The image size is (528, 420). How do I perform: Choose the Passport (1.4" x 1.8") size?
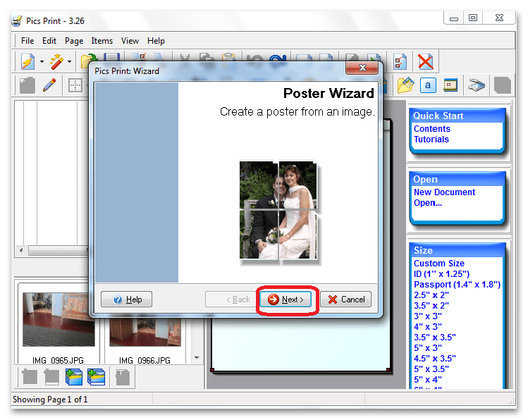(456, 285)
